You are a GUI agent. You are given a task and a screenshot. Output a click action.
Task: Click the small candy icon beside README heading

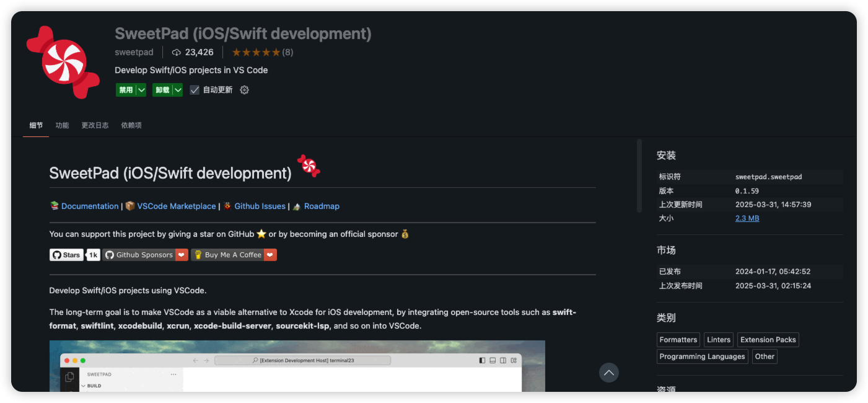[309, 166]
